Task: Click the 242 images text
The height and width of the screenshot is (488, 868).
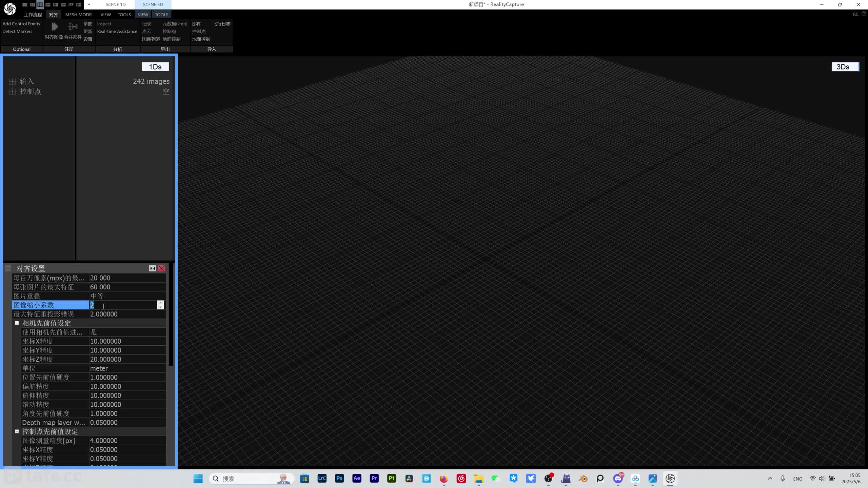Action: pos(151,81)
